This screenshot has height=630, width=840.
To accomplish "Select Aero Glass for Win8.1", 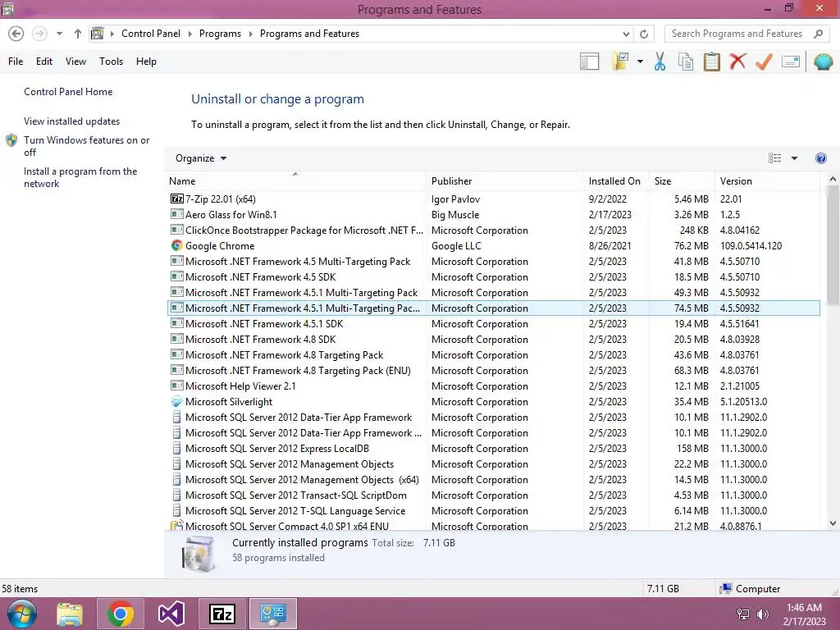I will click(x=494, y=214).
